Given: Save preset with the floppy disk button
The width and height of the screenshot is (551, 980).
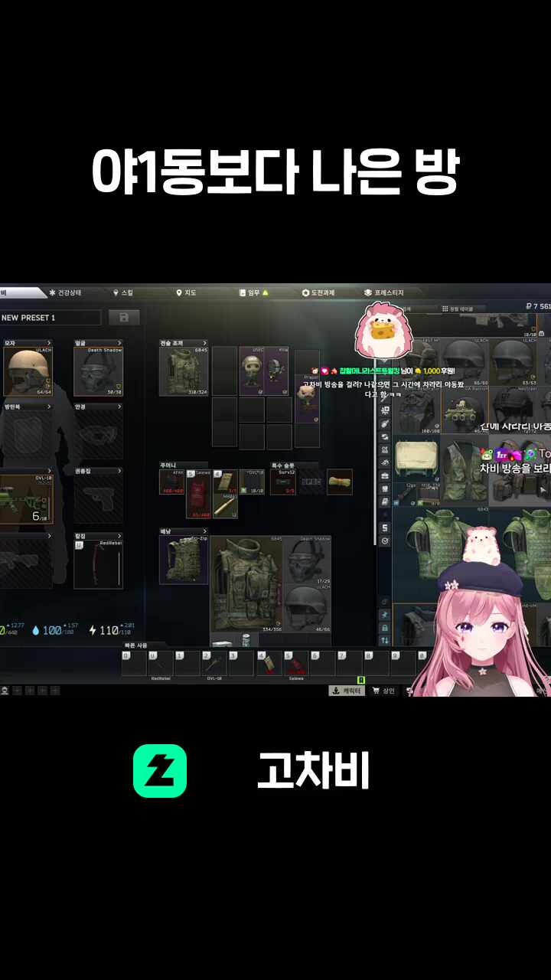Looking at the screenshot, I should [x=124, y=317].
